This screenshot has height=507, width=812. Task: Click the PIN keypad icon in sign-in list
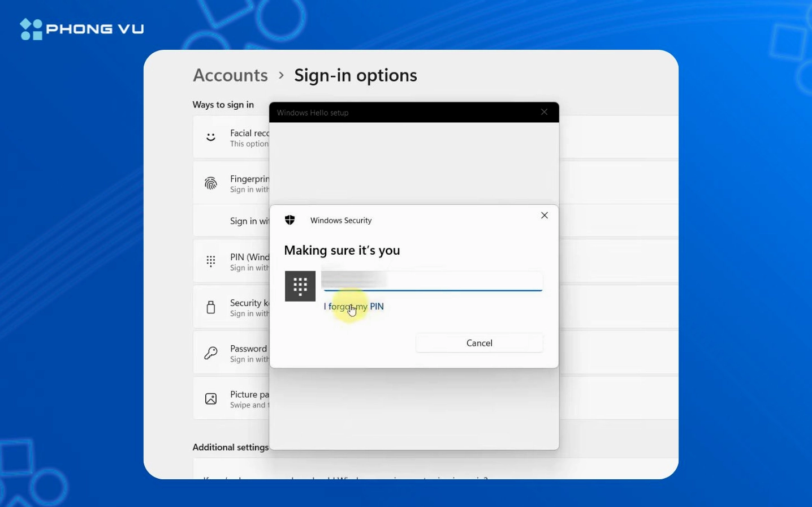click(211, 261)
